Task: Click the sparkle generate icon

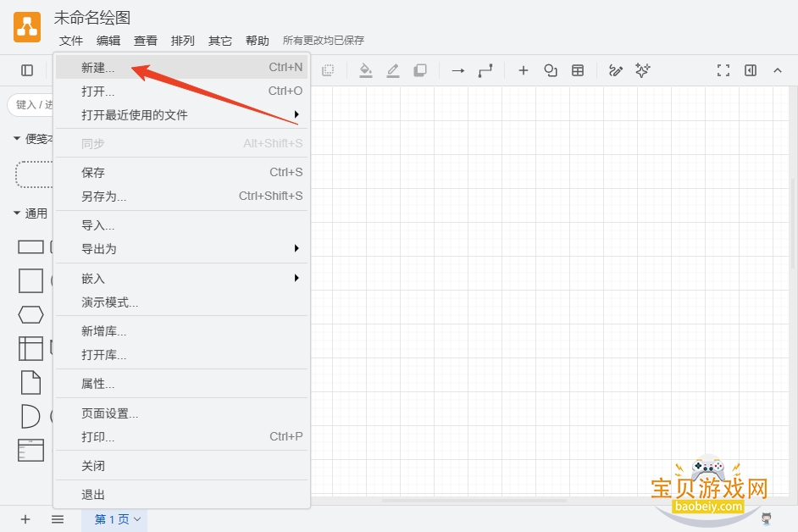Action: pyautogui.click(x=643, y=70)
